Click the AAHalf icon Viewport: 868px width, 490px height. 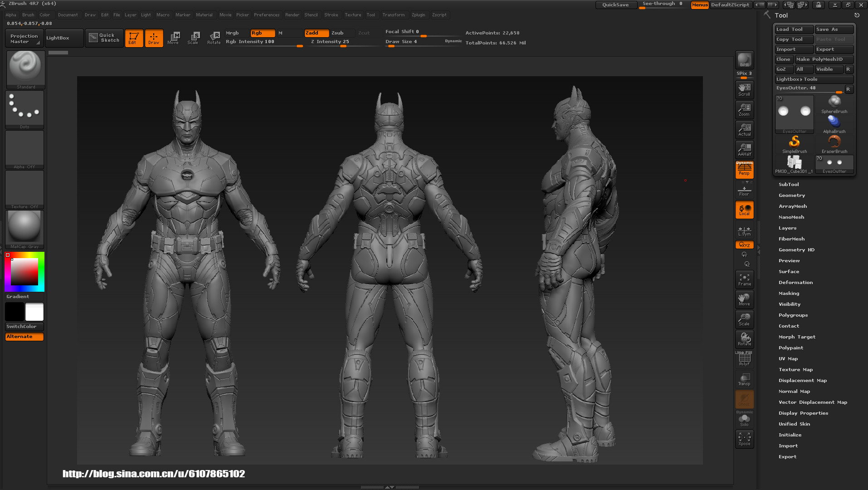coord(744,150)
